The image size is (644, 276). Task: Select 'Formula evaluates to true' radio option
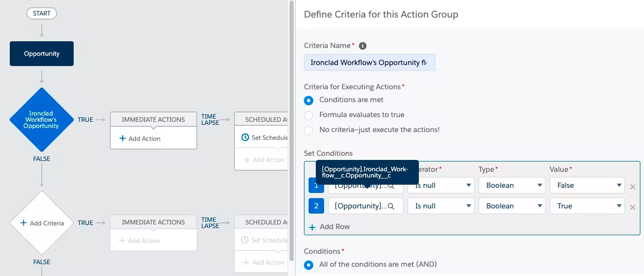[309, 115]
